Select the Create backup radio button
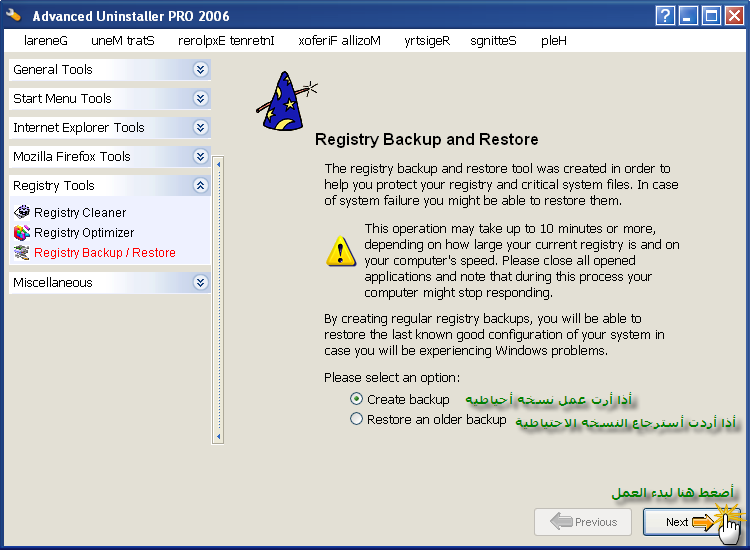750x550 pixels. tap(356, 398)
